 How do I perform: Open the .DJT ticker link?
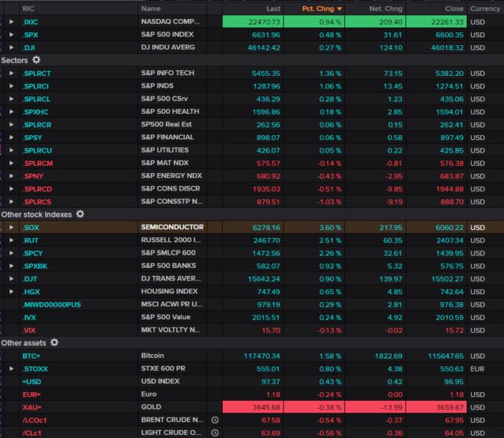(30, 280)
